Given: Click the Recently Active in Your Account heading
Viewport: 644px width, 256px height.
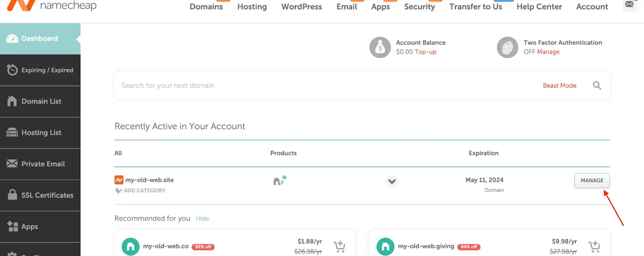Looking at the screenshot, I should point(180,126).
